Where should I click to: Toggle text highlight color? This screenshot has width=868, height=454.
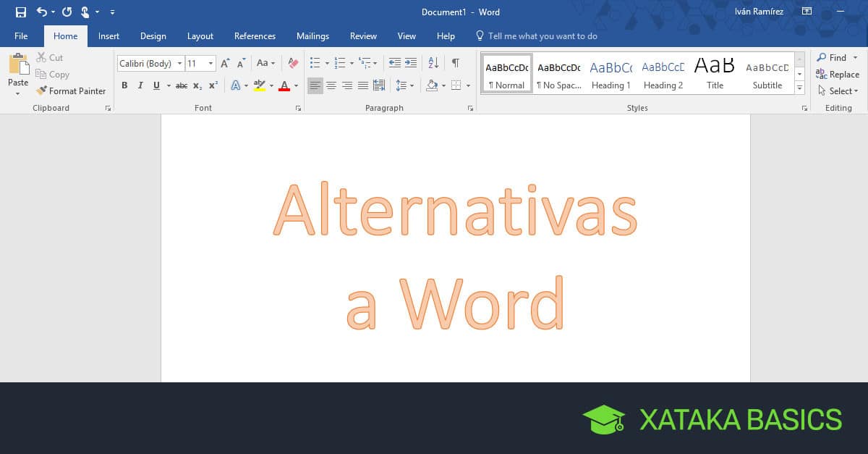(x=260, y=85)
